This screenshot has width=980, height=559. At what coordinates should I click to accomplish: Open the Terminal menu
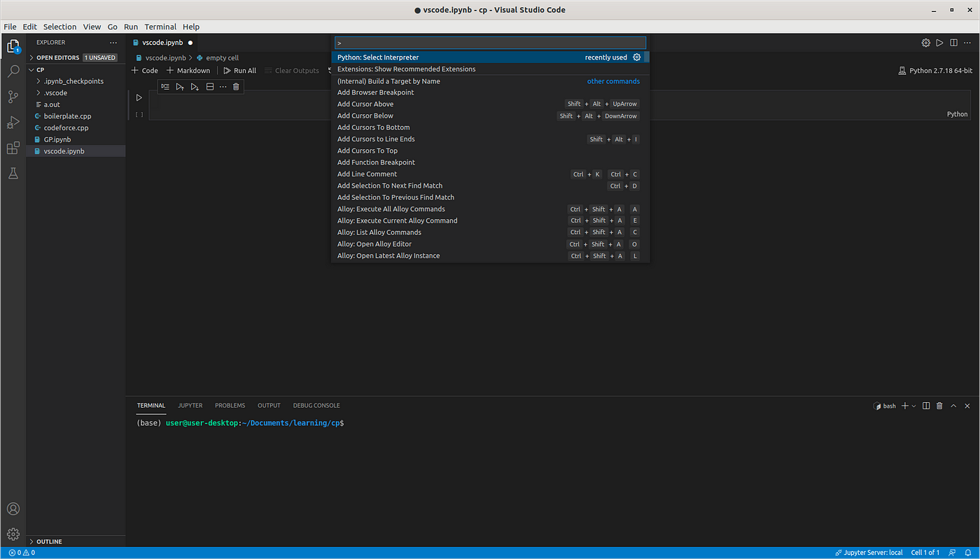pyautogui.click(x=160, y=27)
